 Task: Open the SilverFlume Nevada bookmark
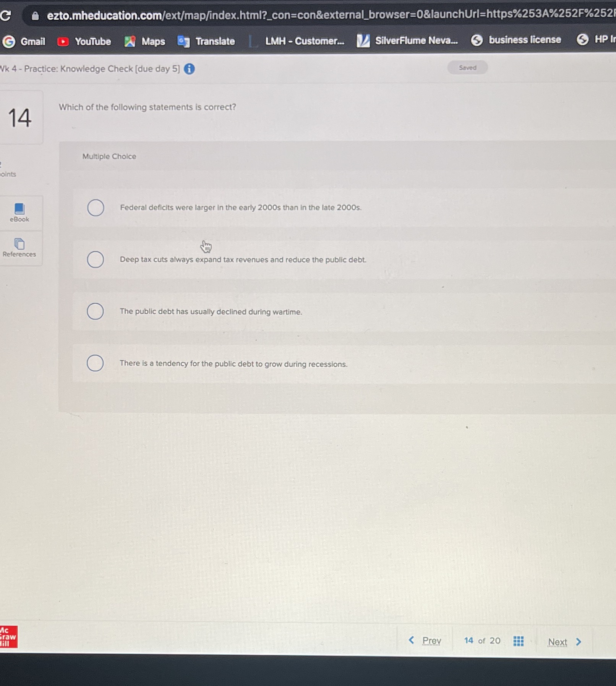pyautogui.click(x=407, y=40)
